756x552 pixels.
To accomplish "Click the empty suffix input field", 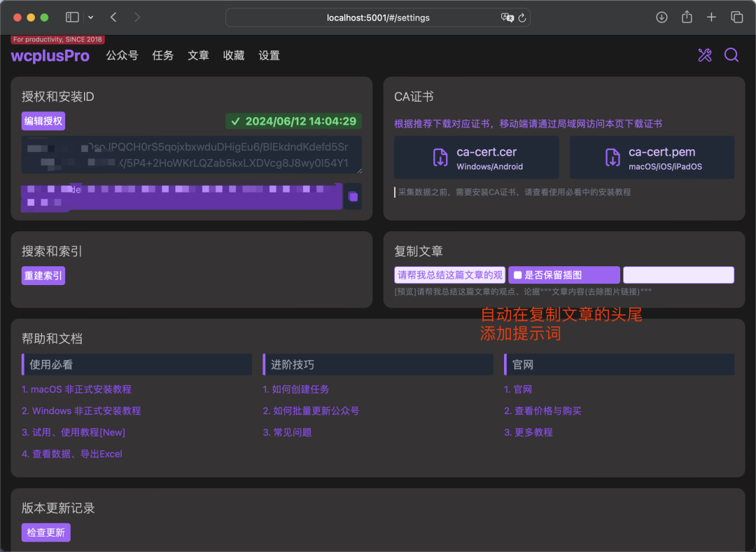I will point(678,275).
